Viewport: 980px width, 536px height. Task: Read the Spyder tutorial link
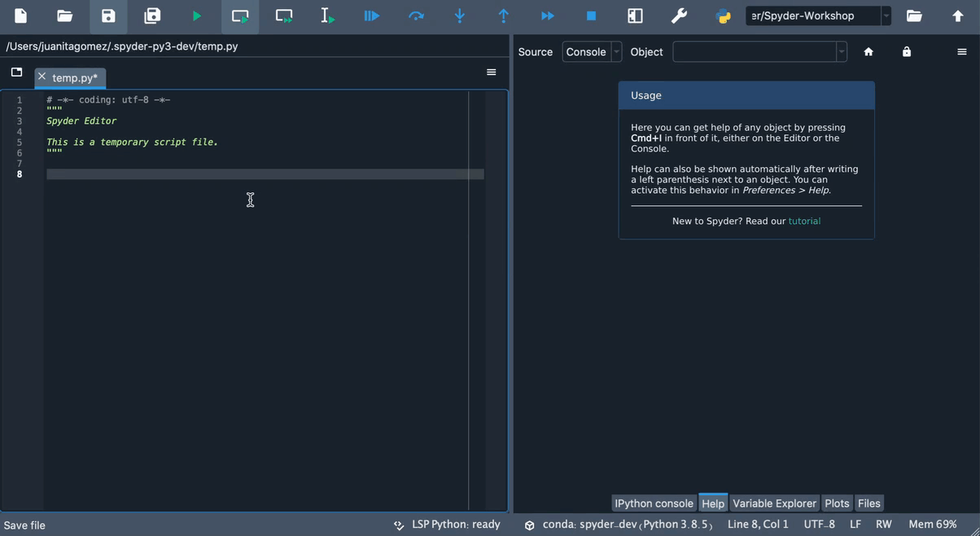click(804, 220)
